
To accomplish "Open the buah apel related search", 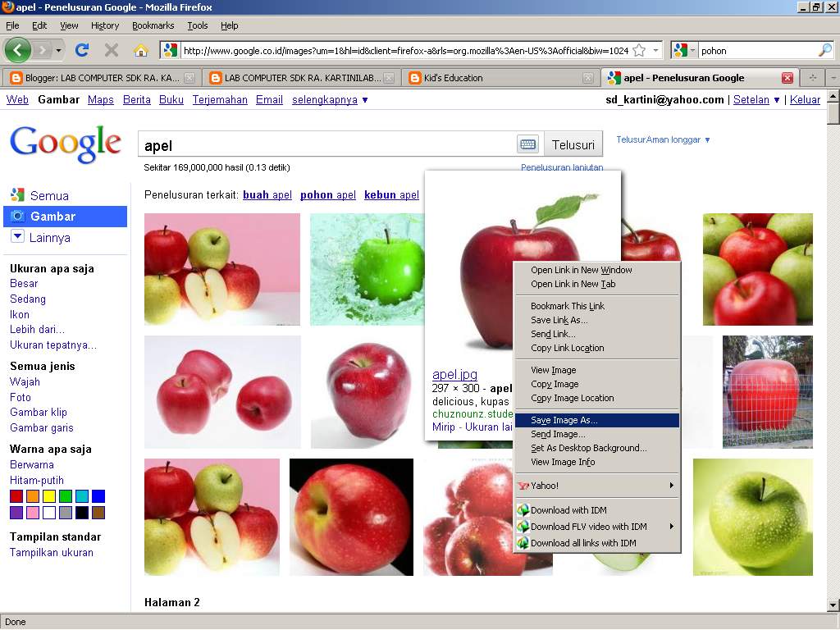I will pos(267,195).
